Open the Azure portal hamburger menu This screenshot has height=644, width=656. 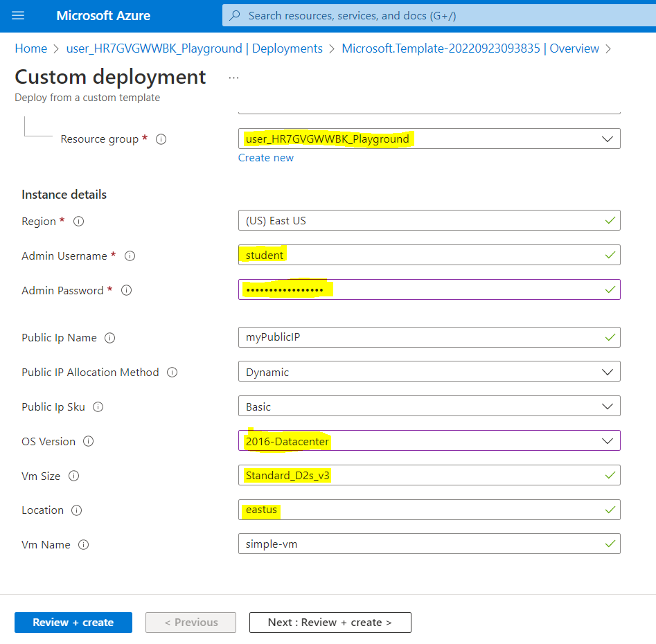click(x=18, y=15)
